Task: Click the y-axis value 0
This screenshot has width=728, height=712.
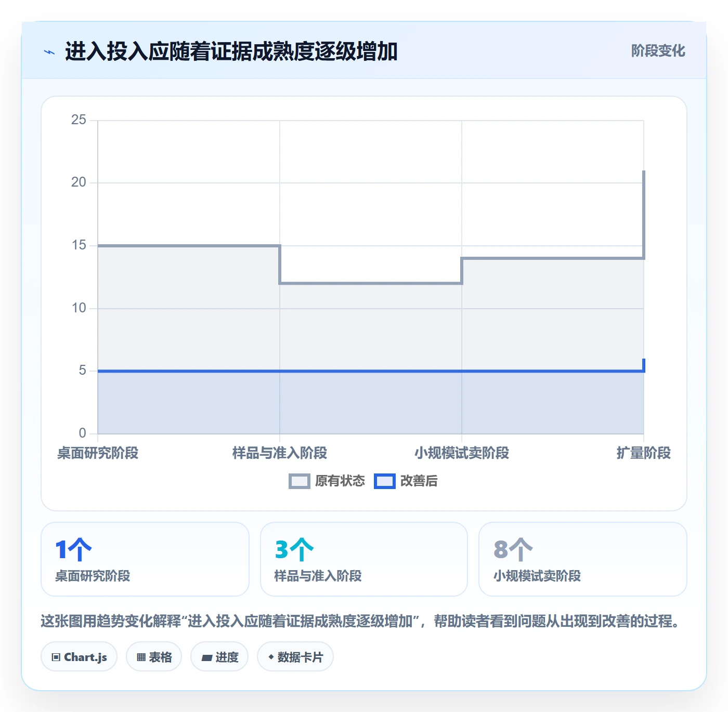Action: point(82,433)
